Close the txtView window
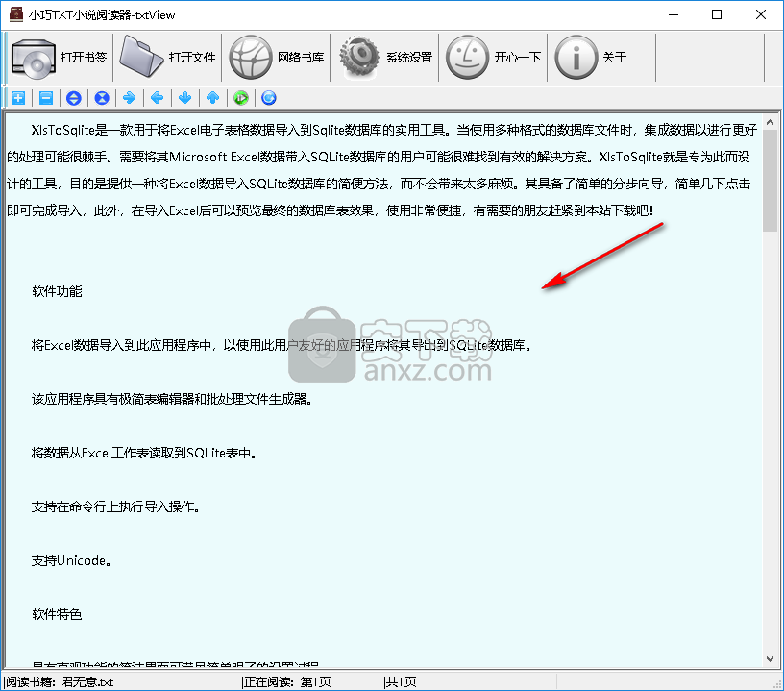The image size is (784, 691). click(761, 14)
